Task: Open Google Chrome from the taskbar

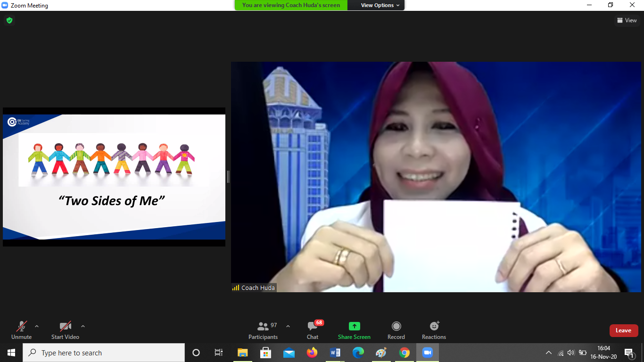Action: coord(405,353)
